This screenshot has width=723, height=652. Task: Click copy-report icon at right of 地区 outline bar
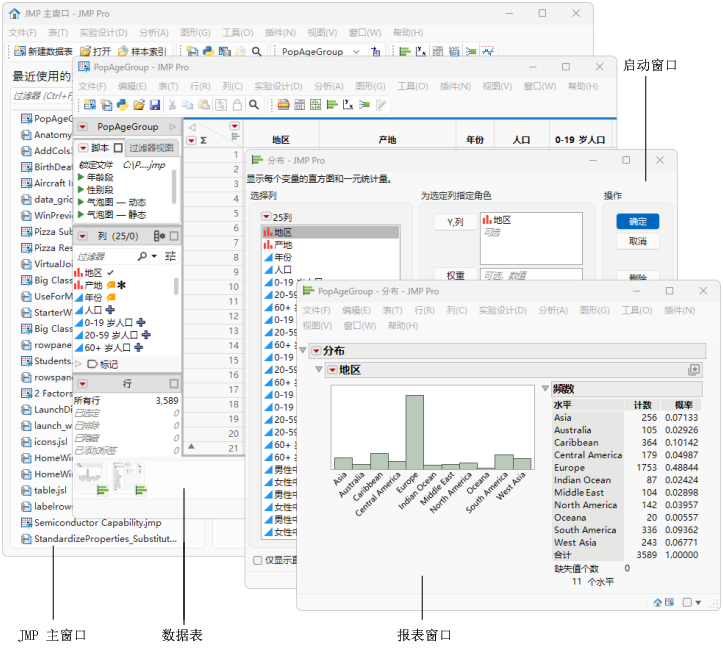pyautogui.click(x=694, y=370)
